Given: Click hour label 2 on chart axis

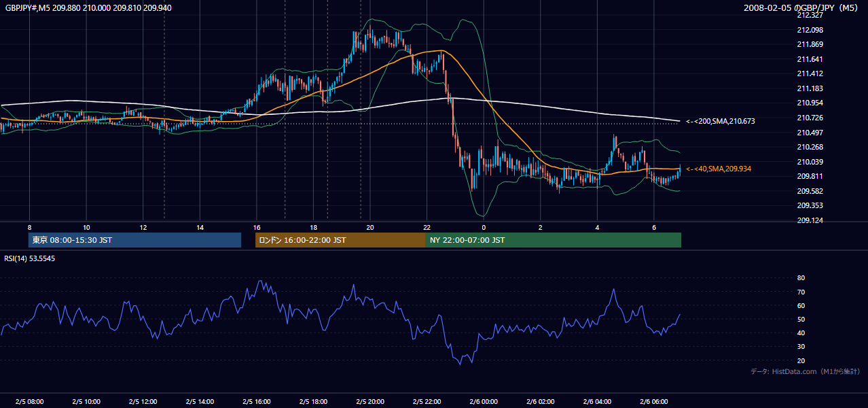Looking at the screenshot, I should [x=540, y=227].
